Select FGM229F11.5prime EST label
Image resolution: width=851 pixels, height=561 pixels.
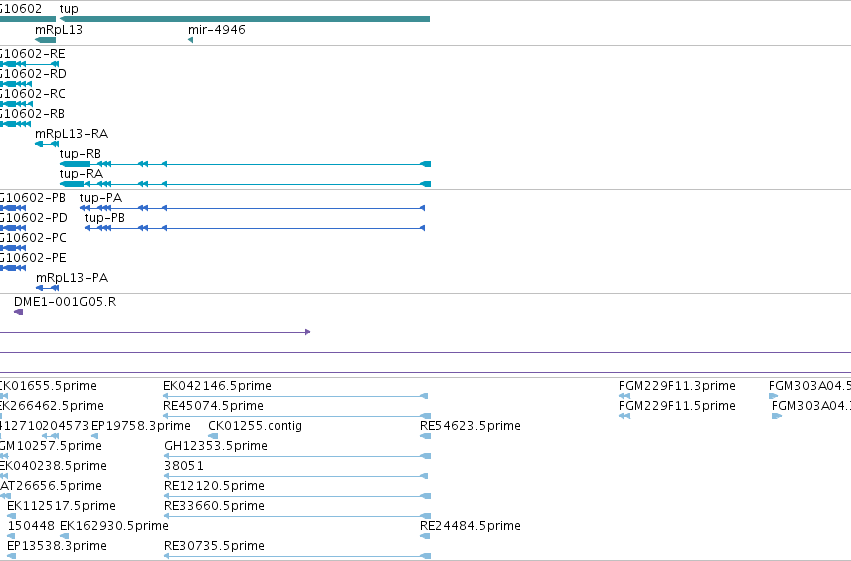[x=677, y=406]
